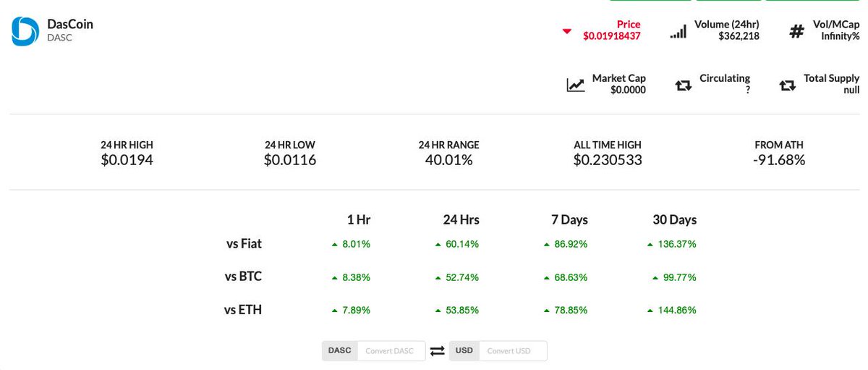Click the vs Fiat row label
Image resolution: width=868 pixels, height=370 pixels.
pyautogui.click(x=244, y=244)
